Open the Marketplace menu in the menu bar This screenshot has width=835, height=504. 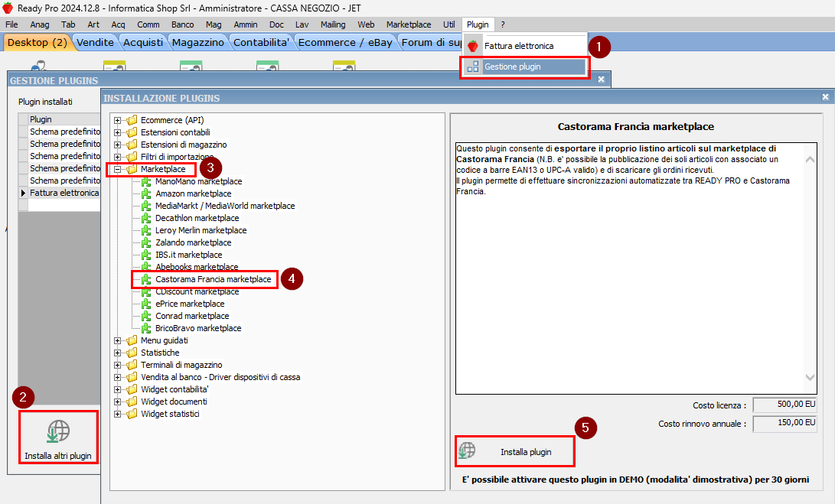(409, 24)
